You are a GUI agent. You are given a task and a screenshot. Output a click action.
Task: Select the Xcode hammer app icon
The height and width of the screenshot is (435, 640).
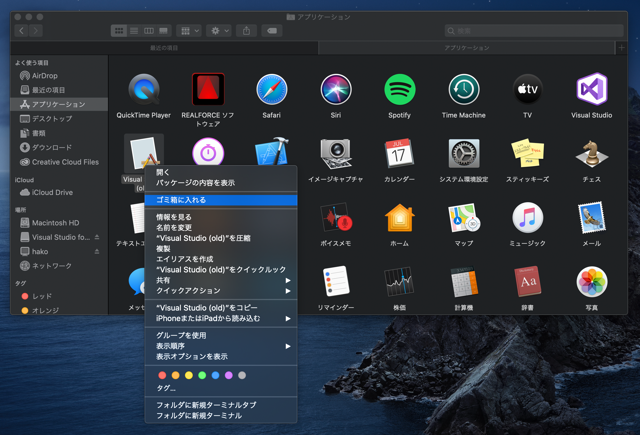tap(272, 151)
